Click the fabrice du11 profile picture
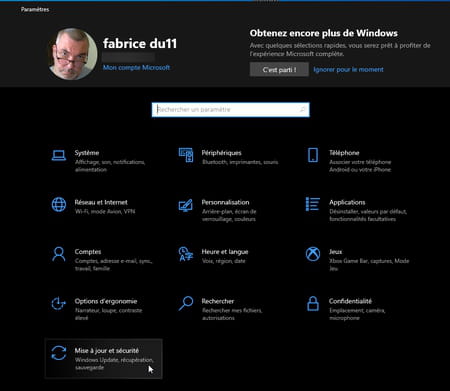450x391 pixels. pyautogui.click(x=73, y=54)
